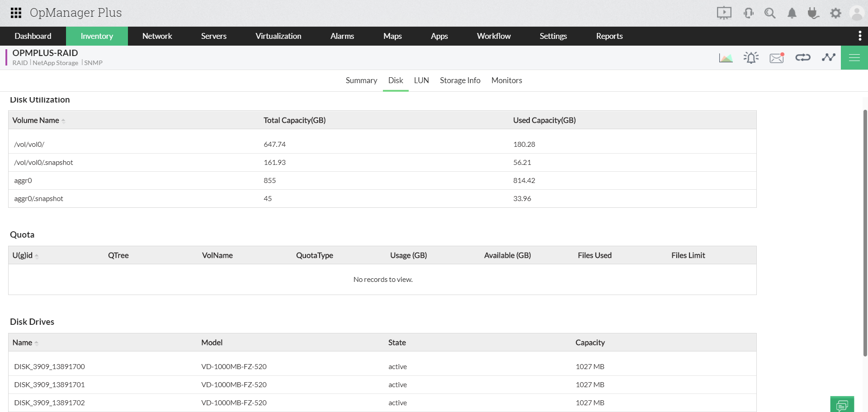Open the settings gear icon

click(x=836, y=13)
